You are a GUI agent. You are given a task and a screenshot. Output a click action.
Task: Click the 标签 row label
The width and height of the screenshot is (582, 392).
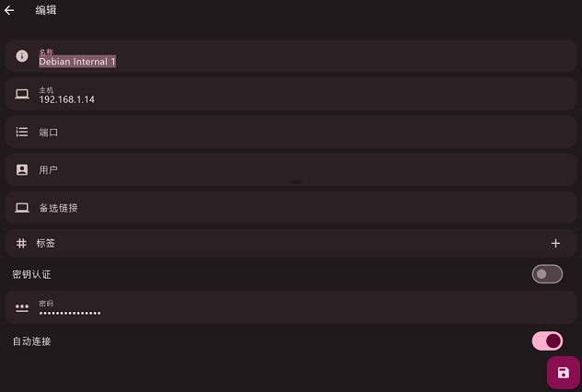coord(46,244)
